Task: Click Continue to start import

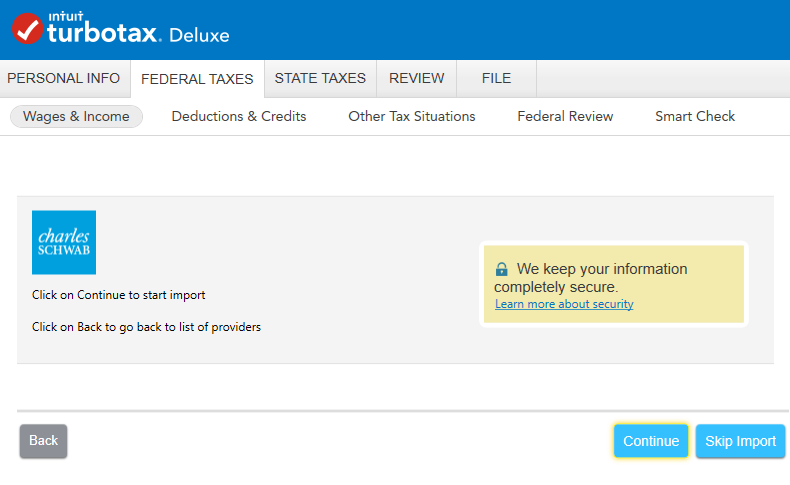Action: coord(651,441)
